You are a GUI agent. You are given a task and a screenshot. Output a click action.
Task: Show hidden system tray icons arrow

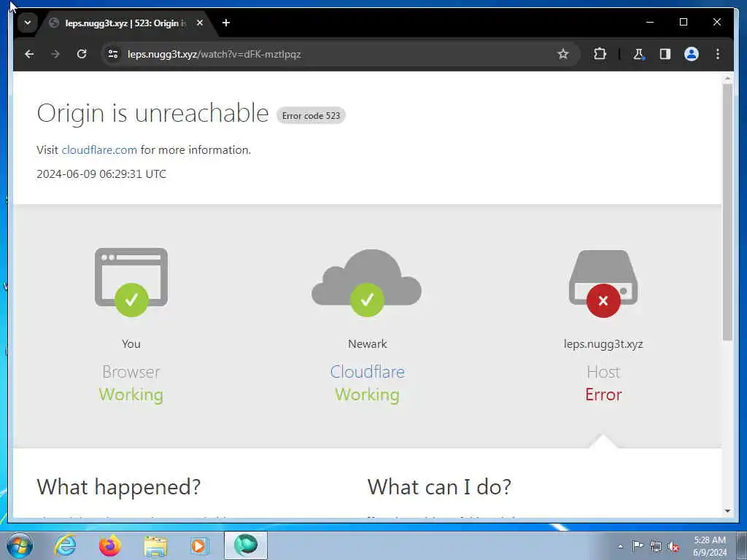click(x=620, y=547)
